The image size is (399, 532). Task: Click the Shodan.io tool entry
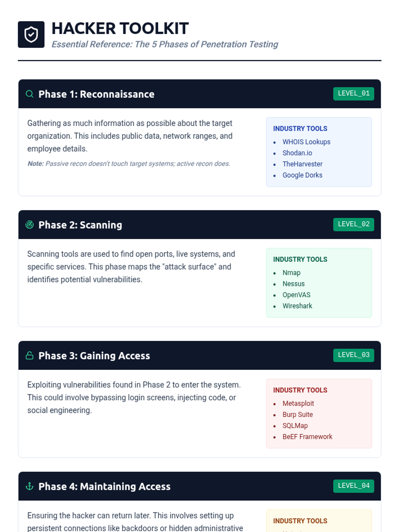297,153
